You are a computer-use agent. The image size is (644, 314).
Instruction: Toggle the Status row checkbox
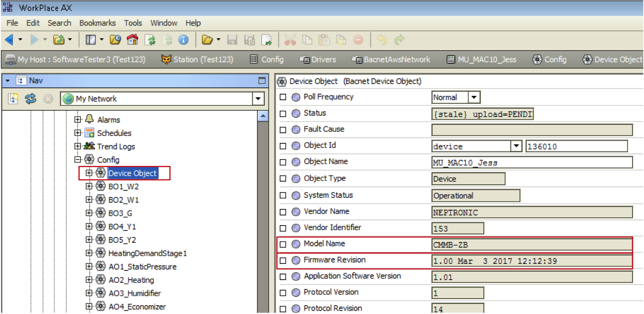tap(283, 113)
